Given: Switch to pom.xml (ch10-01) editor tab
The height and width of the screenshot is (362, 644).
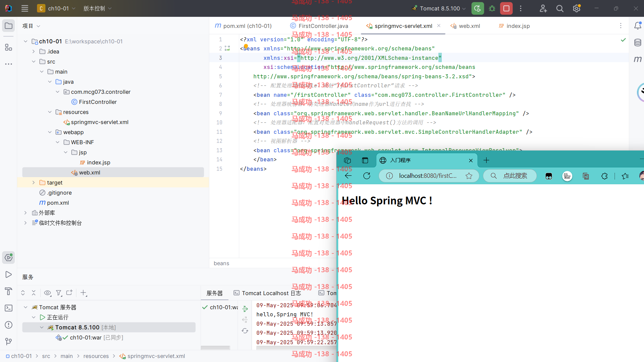Looking at the screenshot, I should (x=243, y=26).
